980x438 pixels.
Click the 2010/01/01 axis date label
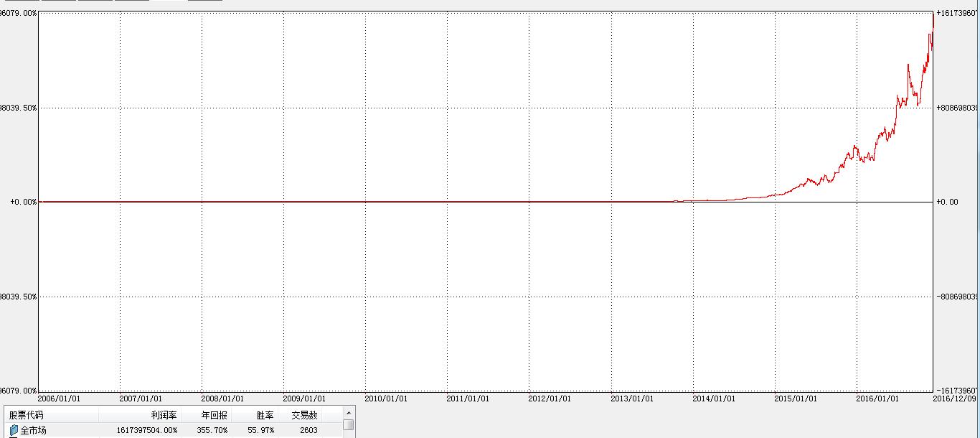pos(386,398)
